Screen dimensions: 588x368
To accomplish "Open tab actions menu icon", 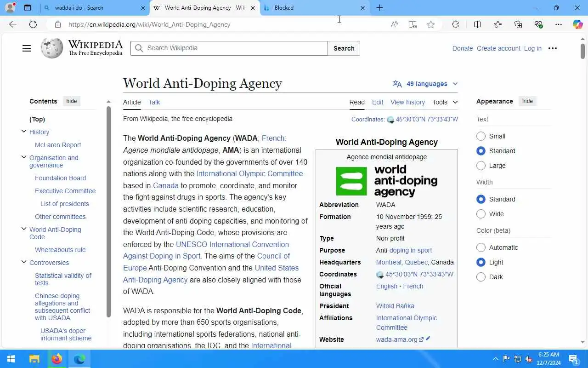I will (x=28, y=8).
